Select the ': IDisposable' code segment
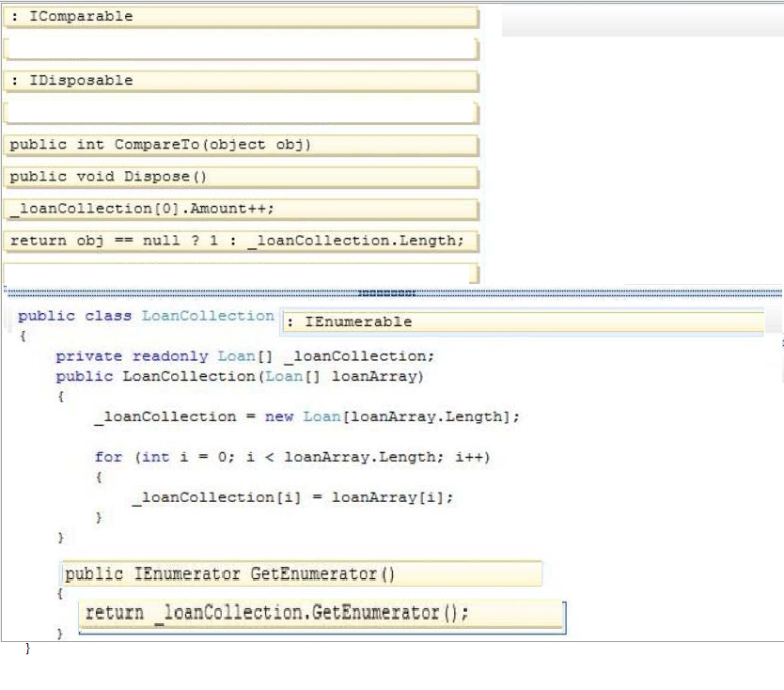This screenshot has height=690, width=784. (241, 81)
